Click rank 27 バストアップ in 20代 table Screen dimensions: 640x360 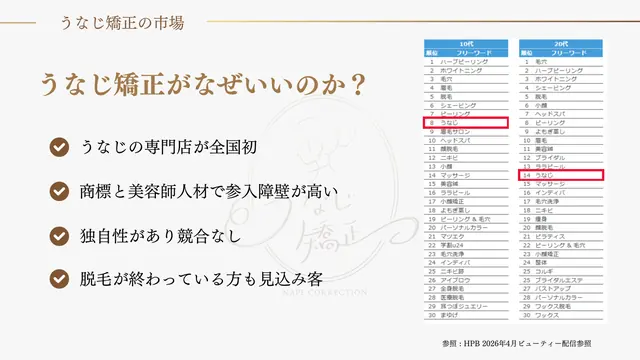click(x=561, y=289)
